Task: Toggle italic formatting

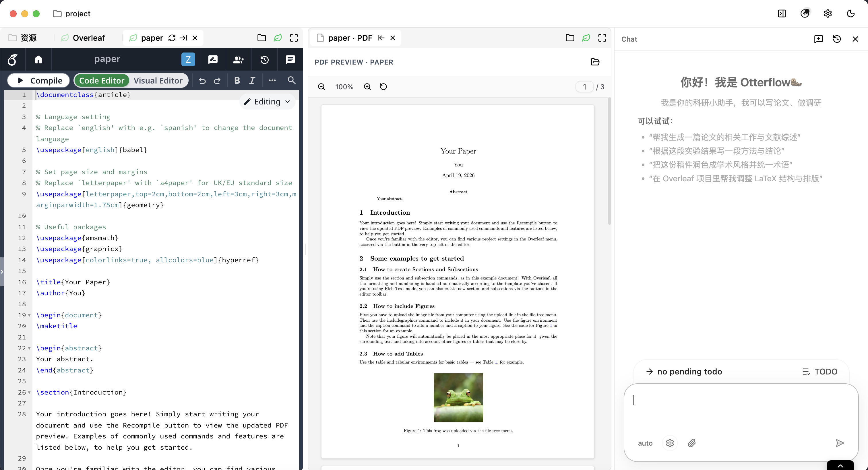Action: [x=252, y=81]
